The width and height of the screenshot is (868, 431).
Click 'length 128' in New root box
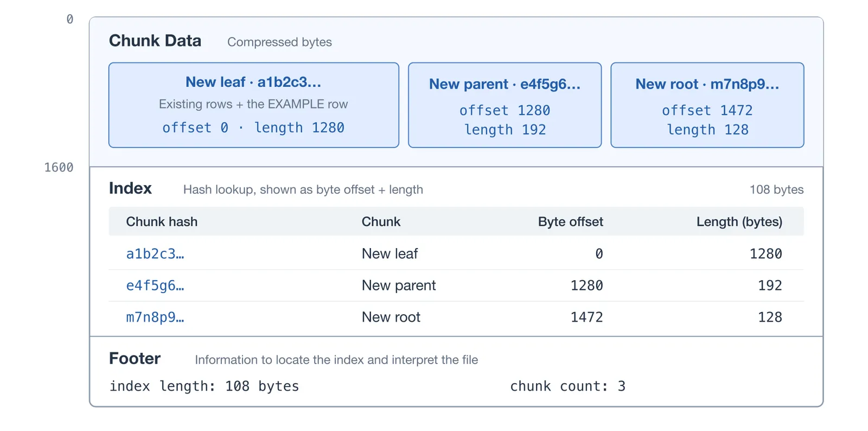click(x=707, y=130)
